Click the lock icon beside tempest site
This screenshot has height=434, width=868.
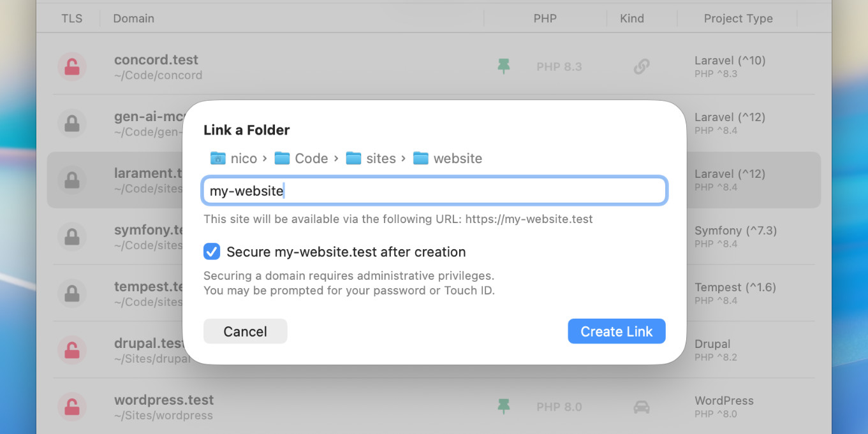(72, 294)
